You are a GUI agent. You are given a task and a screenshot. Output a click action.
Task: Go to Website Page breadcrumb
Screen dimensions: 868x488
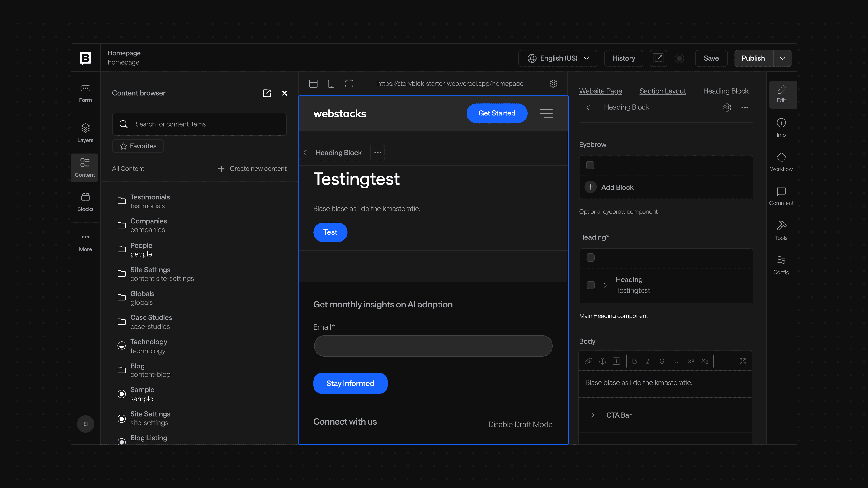tap(600, 91)
